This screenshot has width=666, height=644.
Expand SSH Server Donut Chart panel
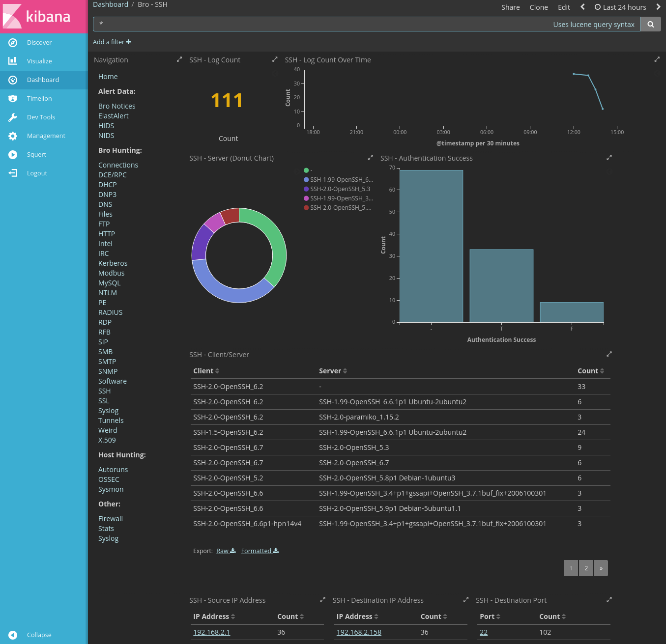[370, 158]
